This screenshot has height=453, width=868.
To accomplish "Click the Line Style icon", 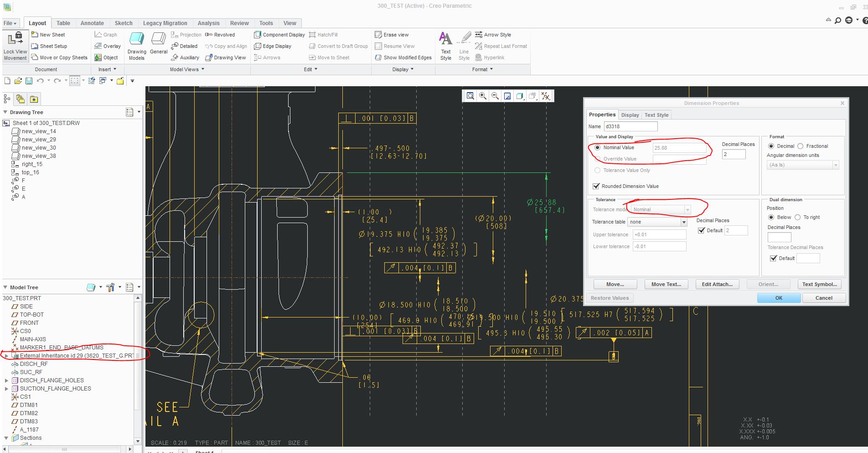I will tap(464, 40).
